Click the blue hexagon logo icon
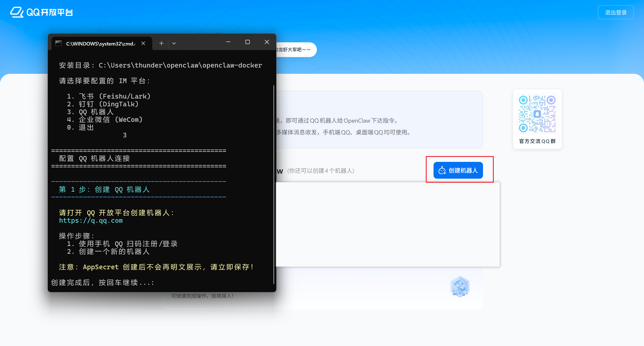 coord(460,286)
